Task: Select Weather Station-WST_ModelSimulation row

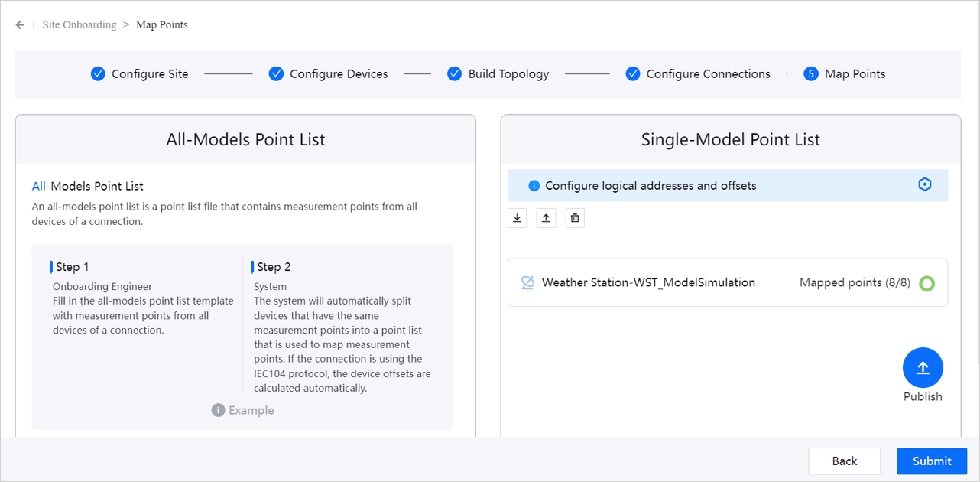Action: point(648,283)
